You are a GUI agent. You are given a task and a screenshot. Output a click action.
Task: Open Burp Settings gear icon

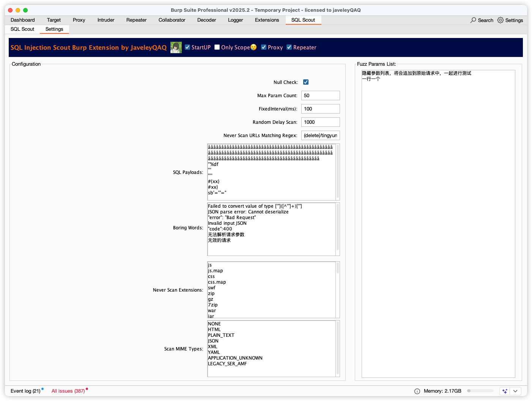click(501, 20)
